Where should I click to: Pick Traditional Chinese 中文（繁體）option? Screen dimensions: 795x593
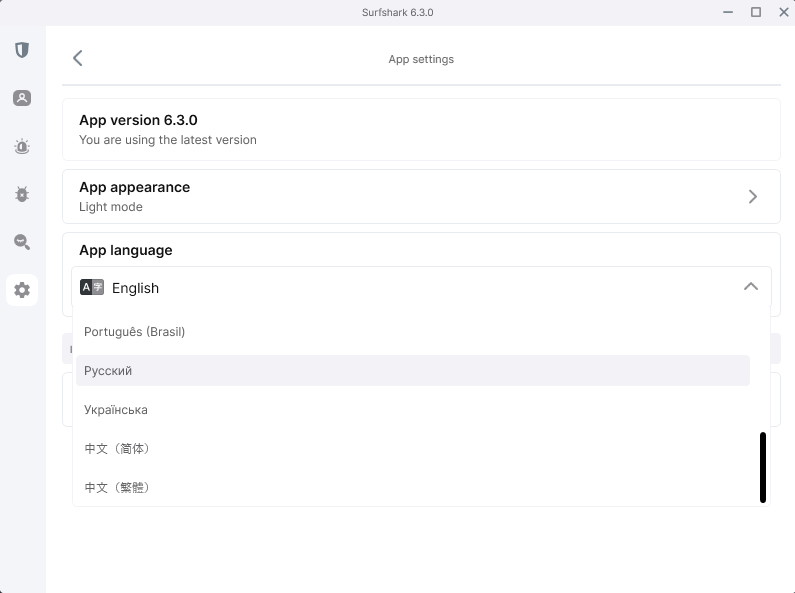pos(117,488)
